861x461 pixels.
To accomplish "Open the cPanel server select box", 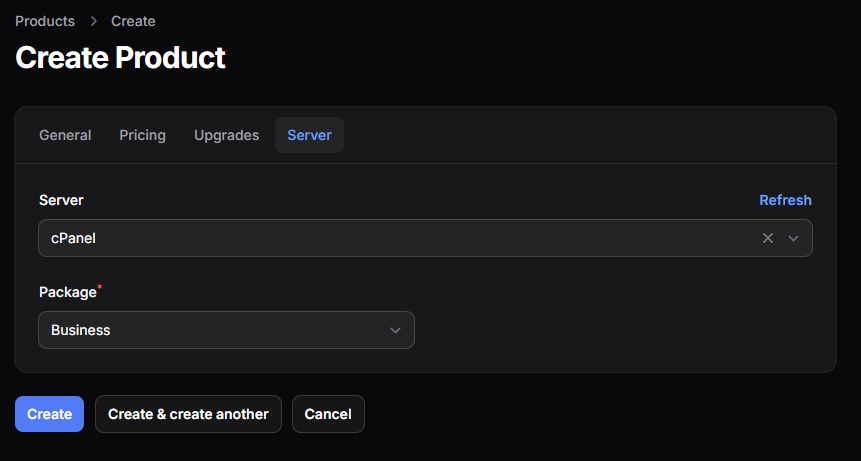I will tap(400, 238).
